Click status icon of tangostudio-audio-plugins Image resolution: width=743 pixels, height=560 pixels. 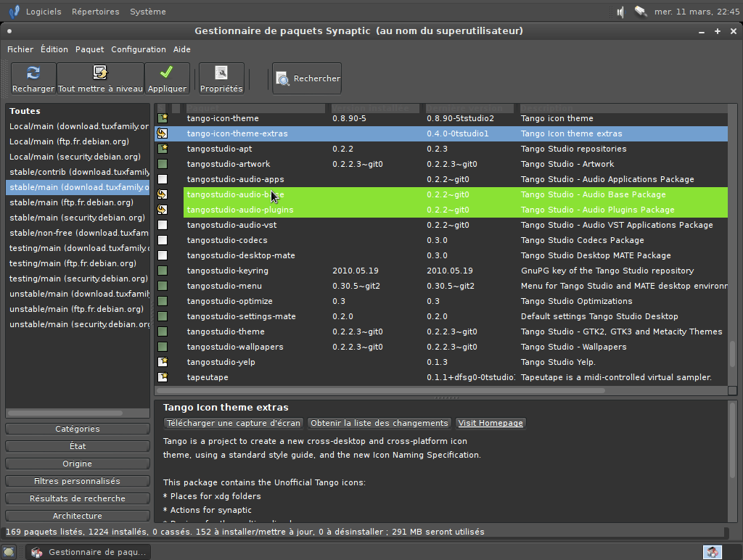(163, 210)
